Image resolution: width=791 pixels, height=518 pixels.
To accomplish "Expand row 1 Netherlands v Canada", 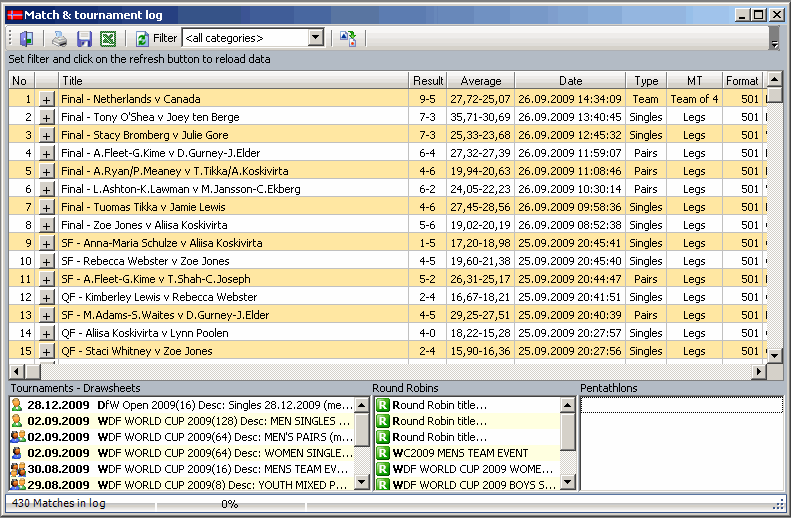I will coord(46,99).
